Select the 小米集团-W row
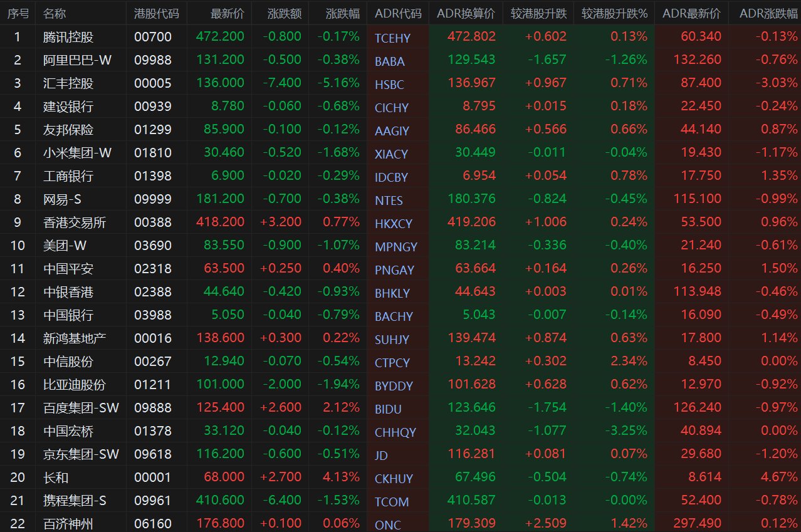The width and height of the screenshot is (801, 532). tap(401, 153)
